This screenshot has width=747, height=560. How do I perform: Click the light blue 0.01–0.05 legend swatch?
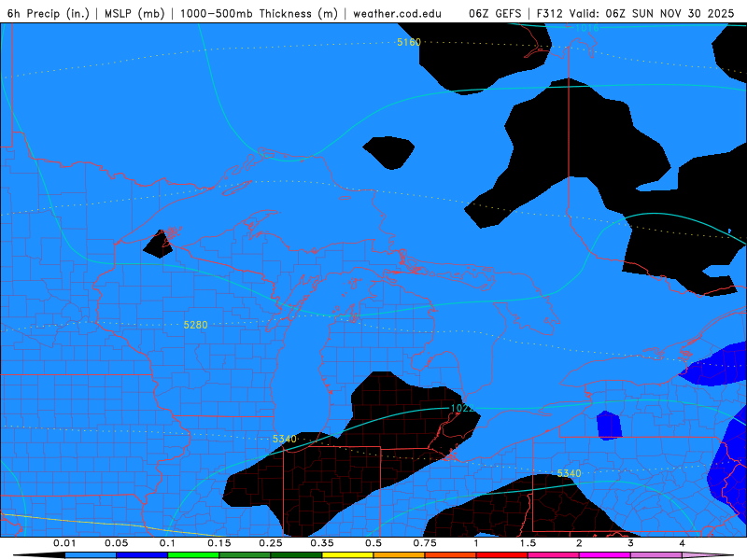point(91,555)
